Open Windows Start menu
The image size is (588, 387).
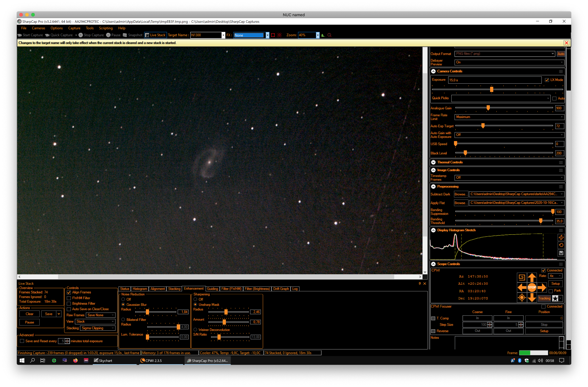[x=22, y=361]
